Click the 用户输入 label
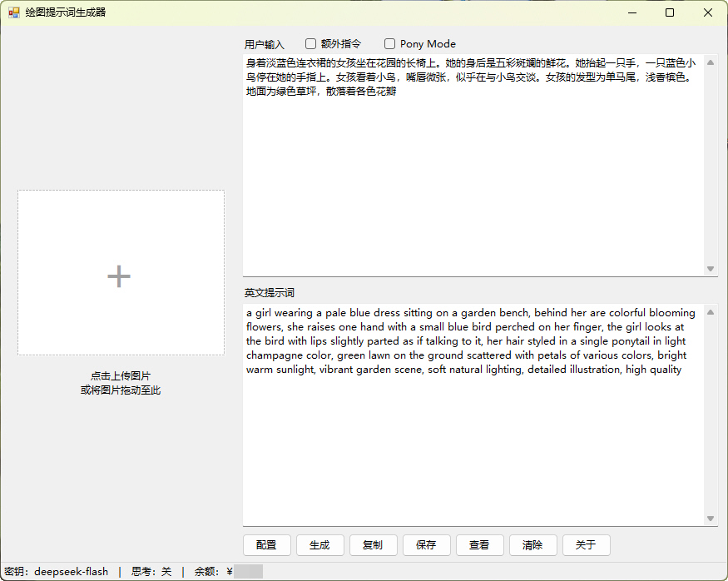The height and width of the screenshot is (581, 728). click(x=265, y=44)
